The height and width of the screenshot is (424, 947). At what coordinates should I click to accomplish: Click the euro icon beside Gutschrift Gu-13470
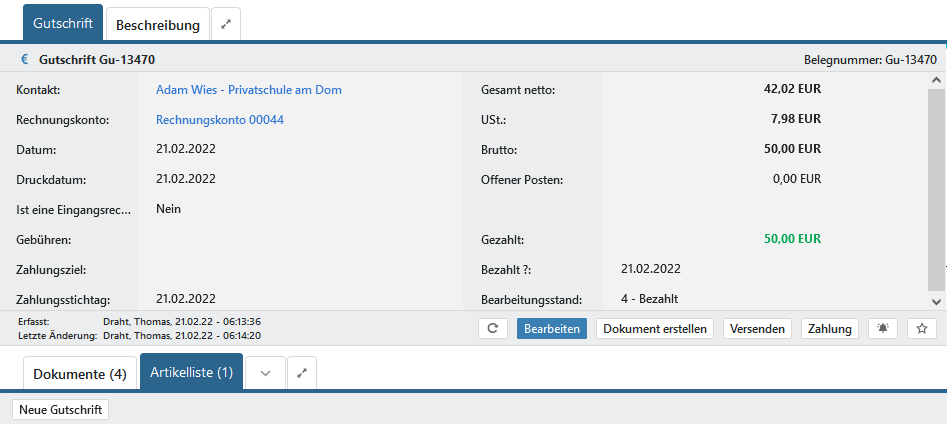point(25,59)
